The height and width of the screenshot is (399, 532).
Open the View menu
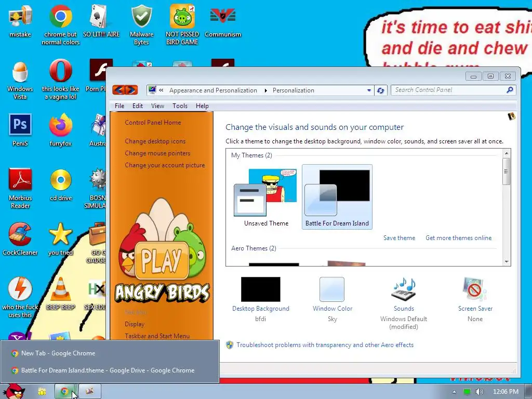coord(157,106)
